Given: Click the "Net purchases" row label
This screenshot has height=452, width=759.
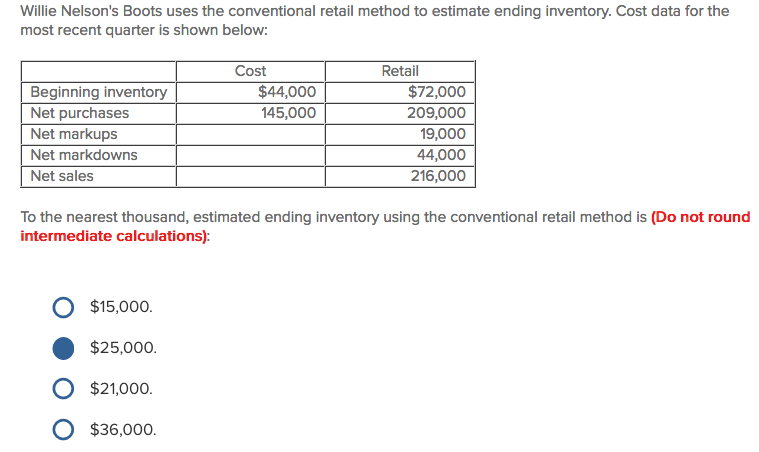Looking at the screenshot, I should pos(80,113).
